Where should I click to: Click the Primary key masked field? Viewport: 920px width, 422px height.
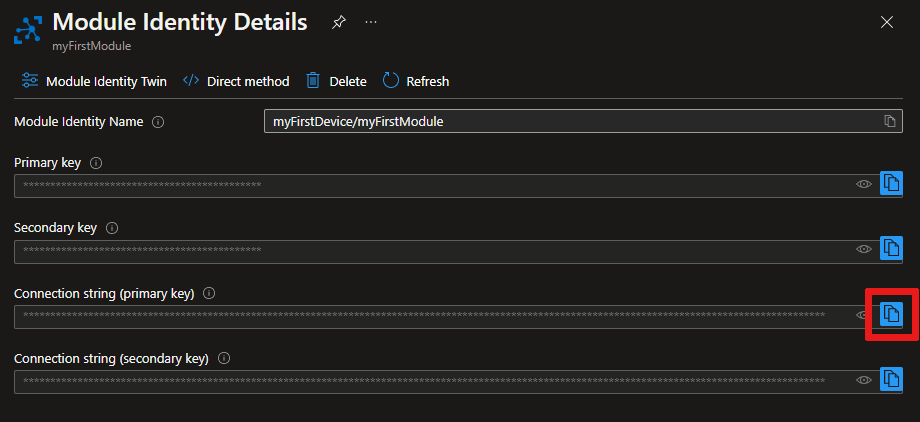(430, 185)
